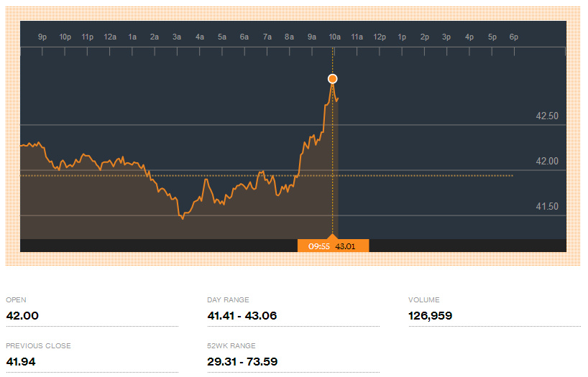Click the orange circle marker at chart peak
This screenshot has width=588, height=377.
[332, 79]
